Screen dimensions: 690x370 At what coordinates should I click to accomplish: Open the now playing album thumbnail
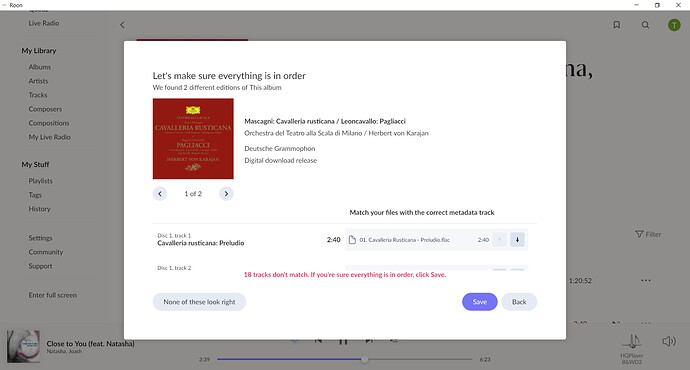(23, 347)
